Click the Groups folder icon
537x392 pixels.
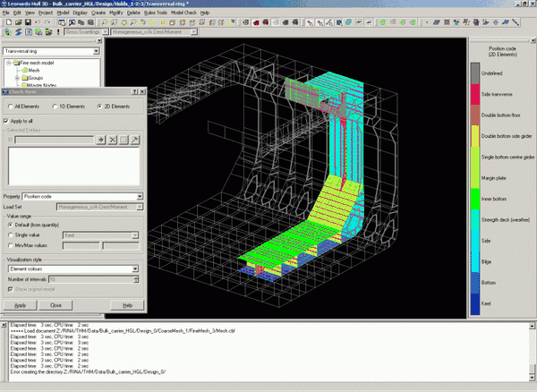pyautogui.click(x=22, y=78)
